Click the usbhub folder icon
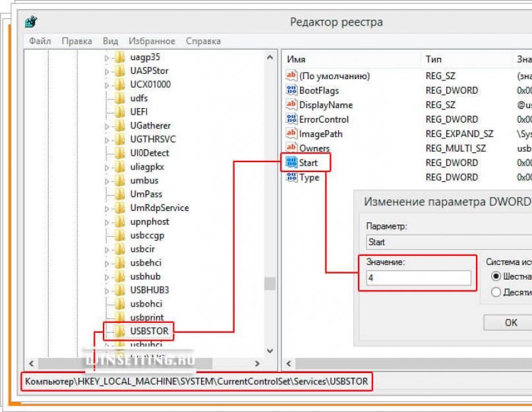 pyautogui.click(x=120, y=276)
